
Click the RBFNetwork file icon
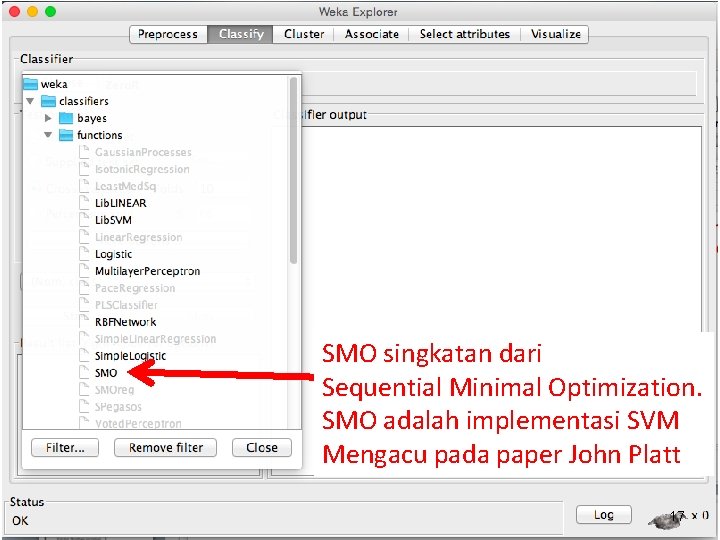84,321
